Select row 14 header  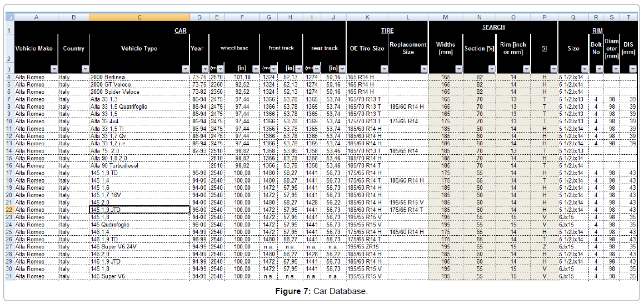click(x=9, y=150)
